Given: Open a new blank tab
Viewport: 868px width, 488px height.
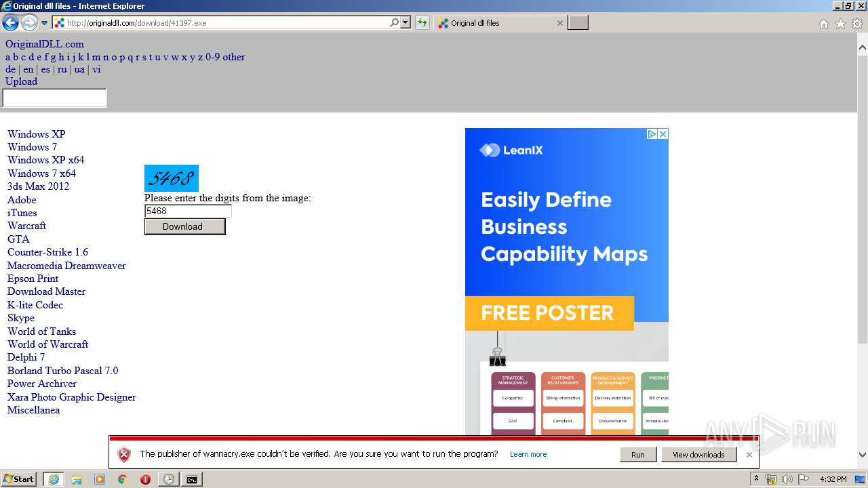Looking at the screenshot, I should (578, 23).
